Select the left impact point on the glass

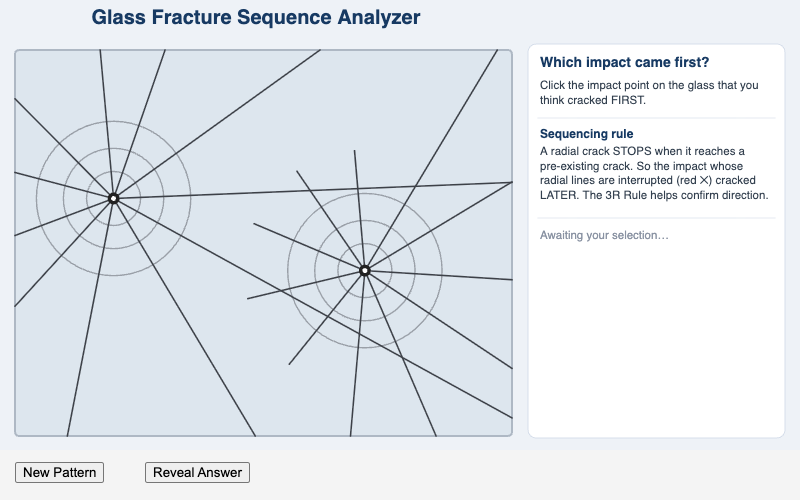(114, 198)
